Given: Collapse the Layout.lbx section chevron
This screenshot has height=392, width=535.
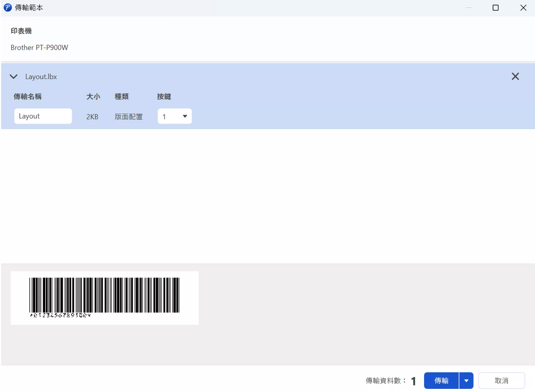Looking at the screenshot, I should tap(14, 76).
